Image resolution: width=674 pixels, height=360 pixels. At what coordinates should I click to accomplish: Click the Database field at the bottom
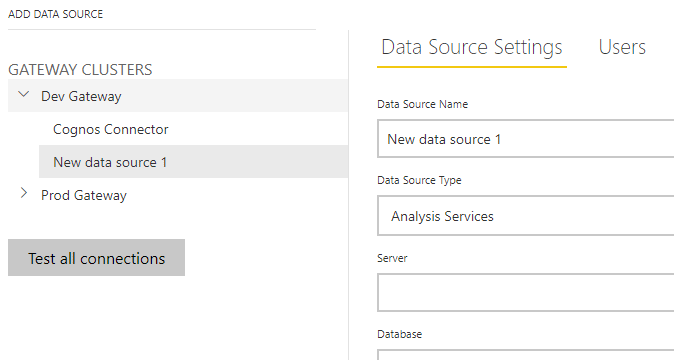tap(526, 355)
